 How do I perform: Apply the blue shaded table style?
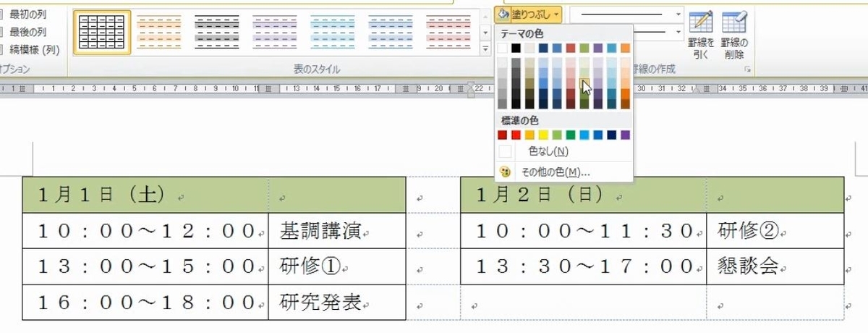[x=391, y=33]
